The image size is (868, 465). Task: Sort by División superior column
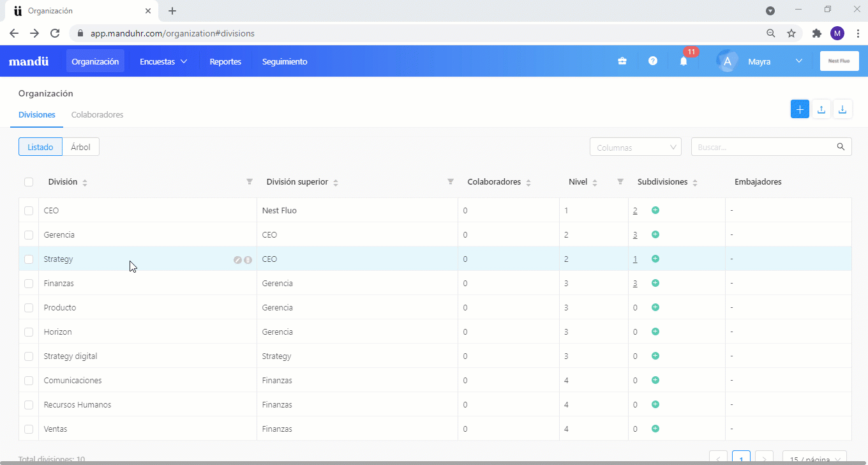coord(336,183)
